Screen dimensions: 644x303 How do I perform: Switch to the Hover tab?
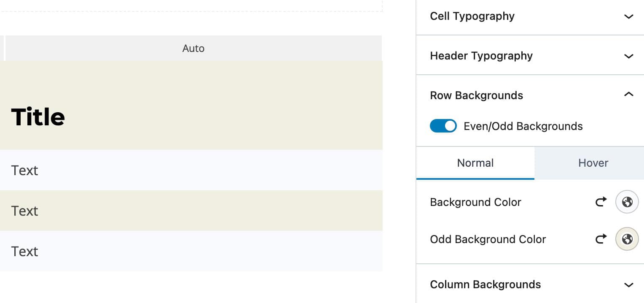(593, 163)
